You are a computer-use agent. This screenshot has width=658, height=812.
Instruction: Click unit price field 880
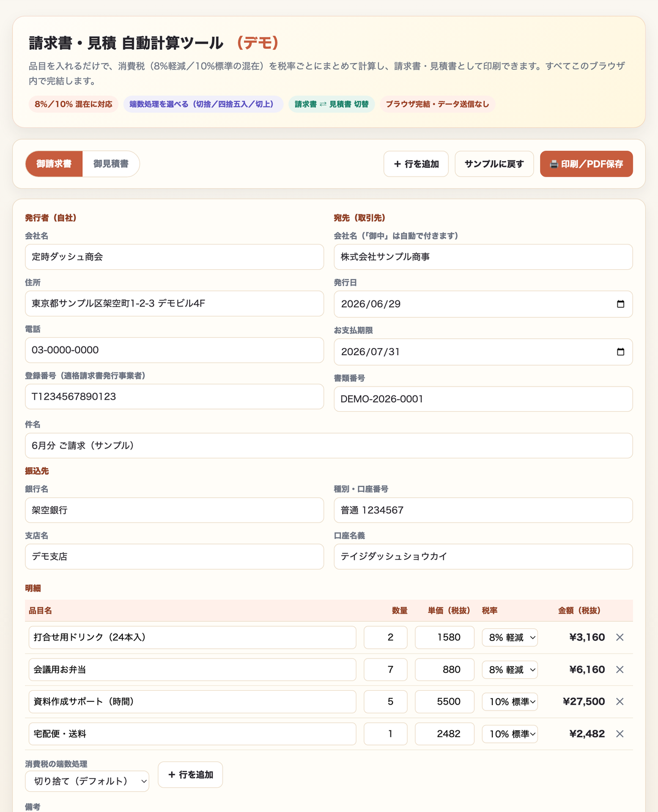coord(445,669)
